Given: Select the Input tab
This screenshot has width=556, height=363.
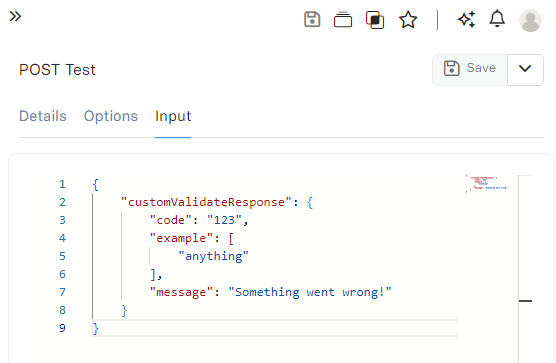Looking at the screenshot, I should click(x=173, y=116).
